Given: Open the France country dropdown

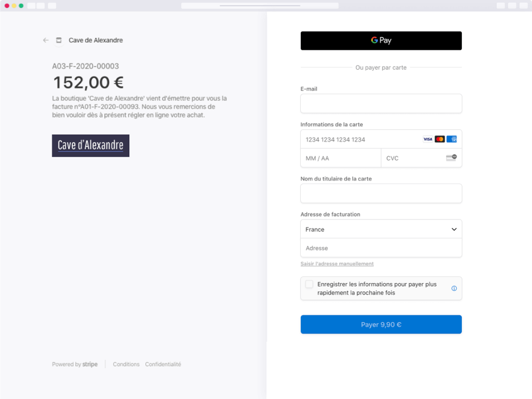Looking at the screenshot, I should (381, 229).
